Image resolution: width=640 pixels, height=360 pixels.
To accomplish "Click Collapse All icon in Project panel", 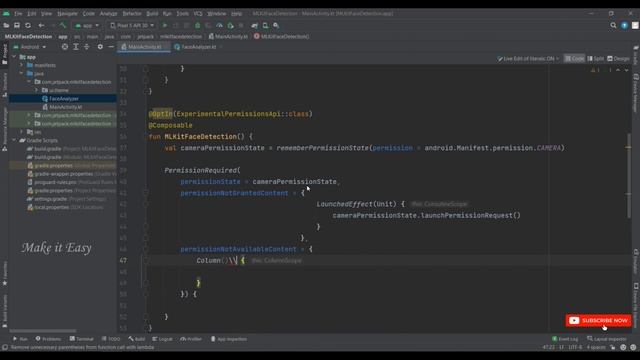I will (87, 47).
